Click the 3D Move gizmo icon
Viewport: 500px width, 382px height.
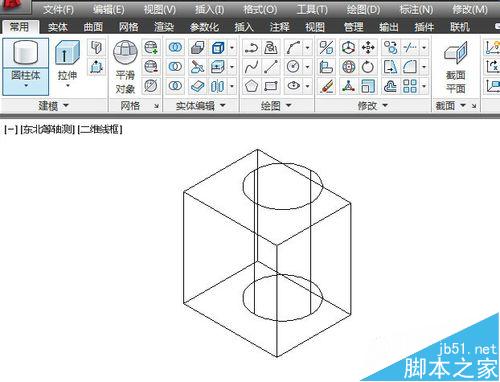tap(348, 48)
